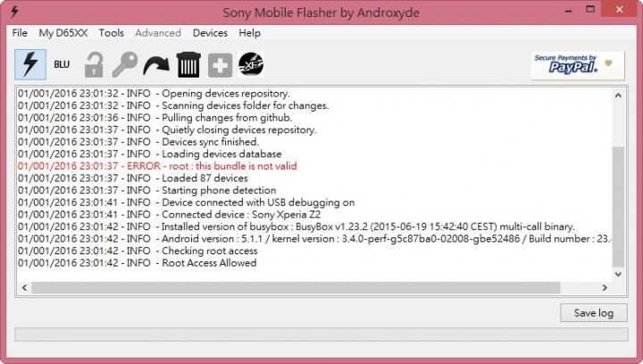The height and width of the screenshot is (364, 643).
Task: Click the log's scroll down arrow
Action: pyautogui.click(x=618, y=274)
